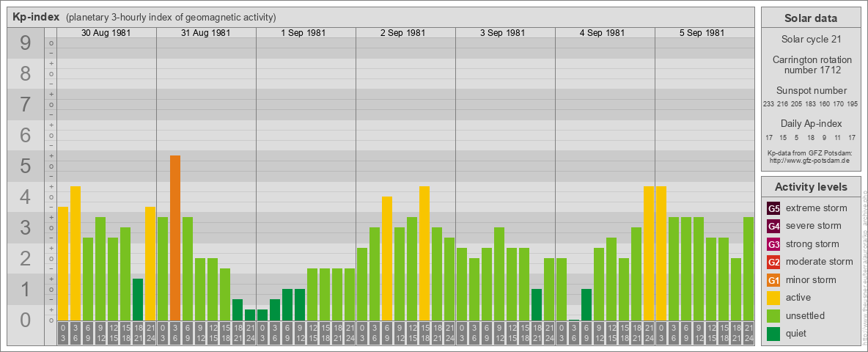Select the dark green quiet legend swatch
Image resolution: width=868 pixels, height=352 pixels.
[773, 334]
